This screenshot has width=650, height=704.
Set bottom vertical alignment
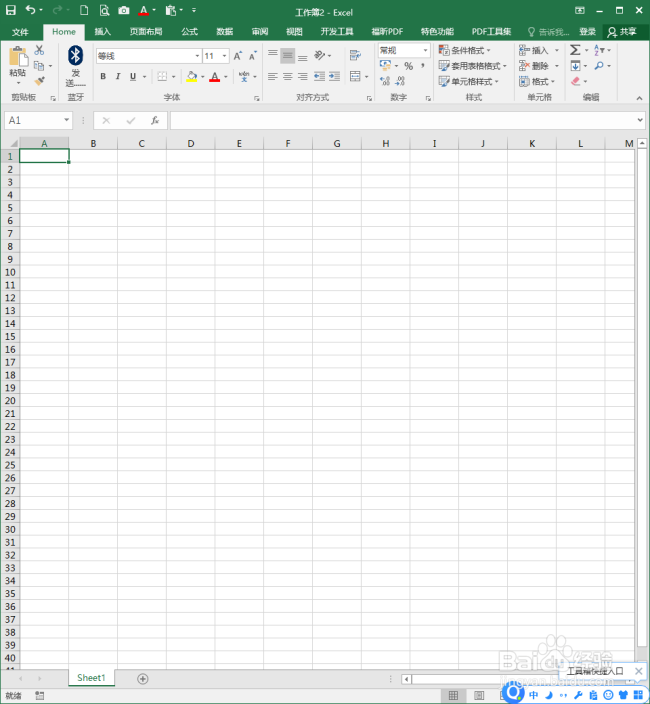click(303, 56)
